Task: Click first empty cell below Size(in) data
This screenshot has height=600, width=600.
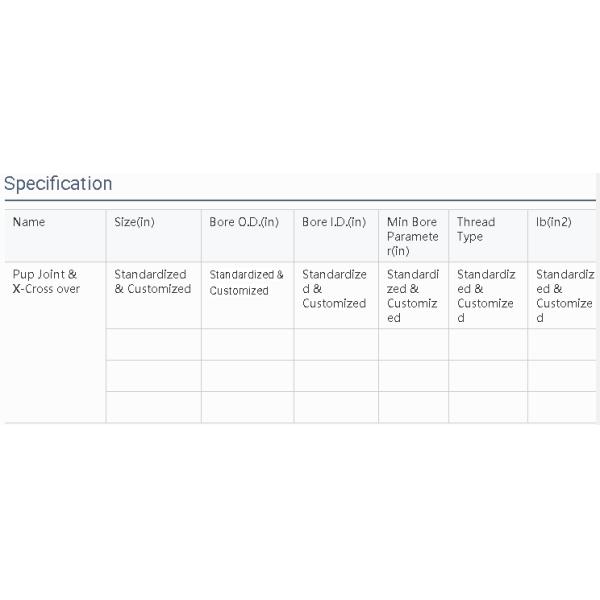Action: (x=153, y=344)
